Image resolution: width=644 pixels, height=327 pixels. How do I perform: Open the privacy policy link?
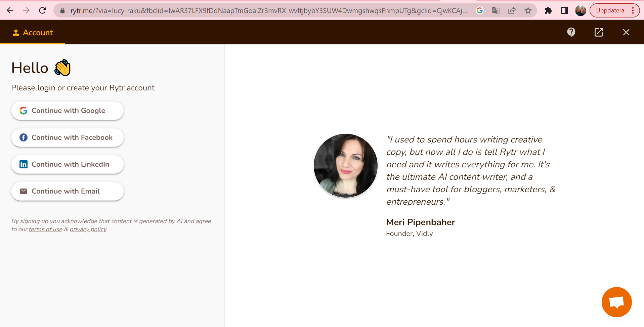88,229
